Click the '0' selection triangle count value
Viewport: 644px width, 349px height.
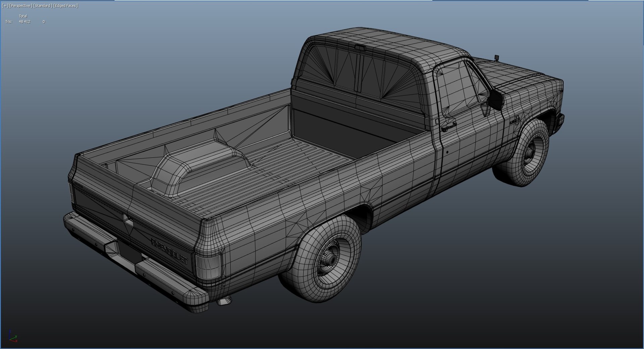[44, 22]
